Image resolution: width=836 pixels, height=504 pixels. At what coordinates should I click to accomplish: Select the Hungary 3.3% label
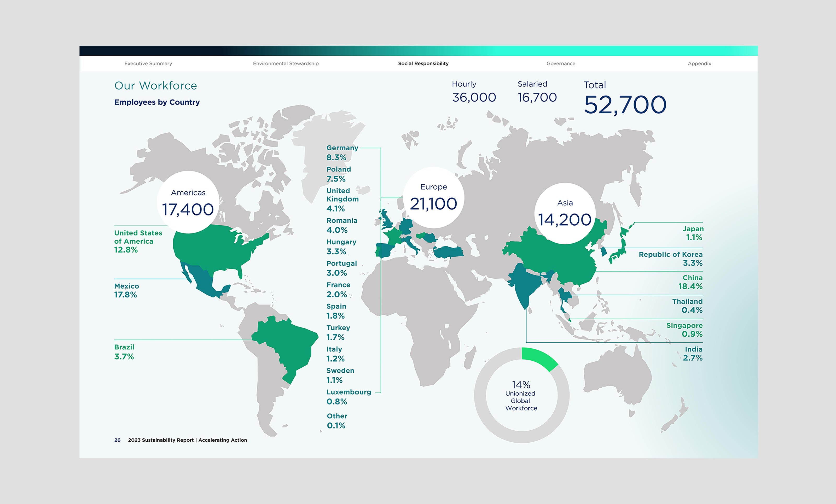pos(341,247)
